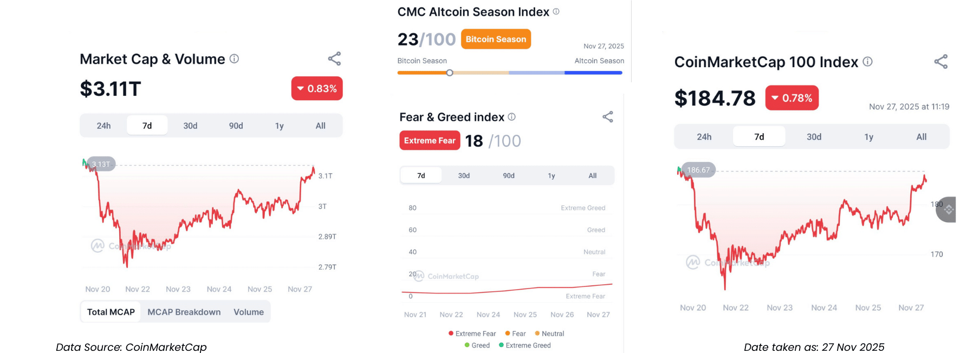
Task: Click the Altcoin Season slider handle
Action: (450, 73)
